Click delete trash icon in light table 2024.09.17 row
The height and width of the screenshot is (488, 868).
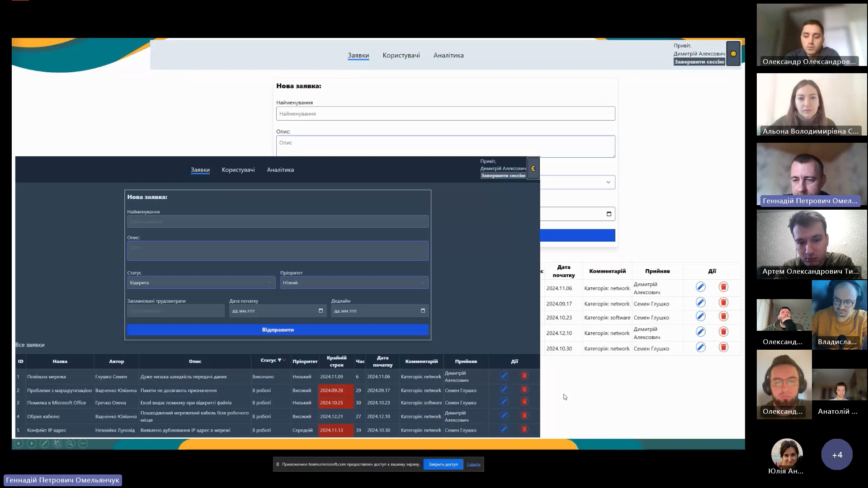pos(723,303)
